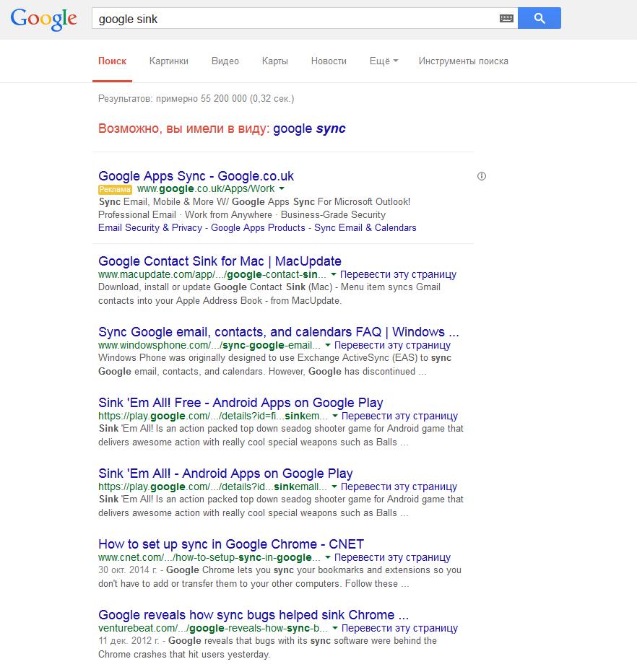Translate the windowsphone.com result page
Viewport: 637px width, 672px height.
(x=392, y=345)
